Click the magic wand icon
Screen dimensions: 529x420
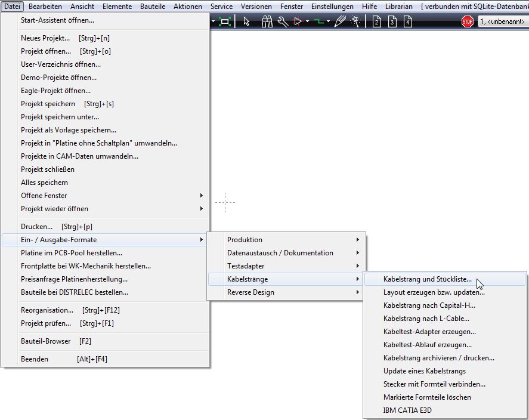tap(355, 22)
